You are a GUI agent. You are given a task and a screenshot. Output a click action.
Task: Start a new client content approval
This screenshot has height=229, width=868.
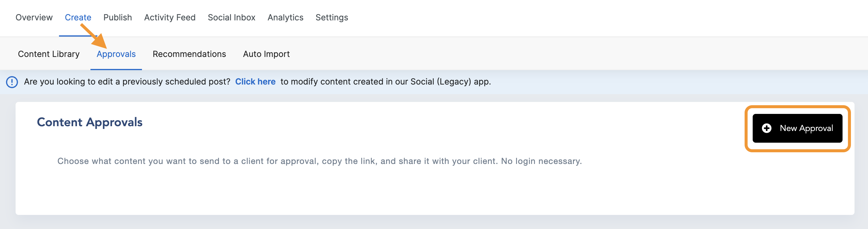tap(797, 128)
